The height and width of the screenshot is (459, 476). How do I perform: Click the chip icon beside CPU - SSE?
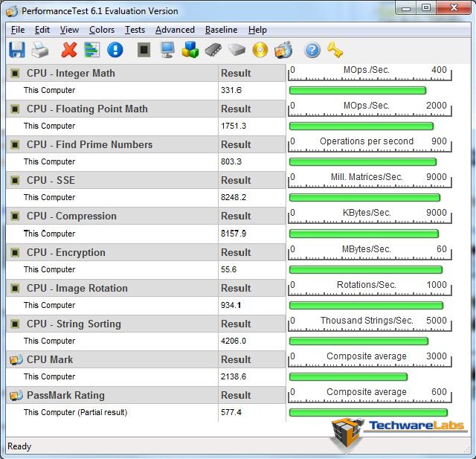(x=15, y=180)
